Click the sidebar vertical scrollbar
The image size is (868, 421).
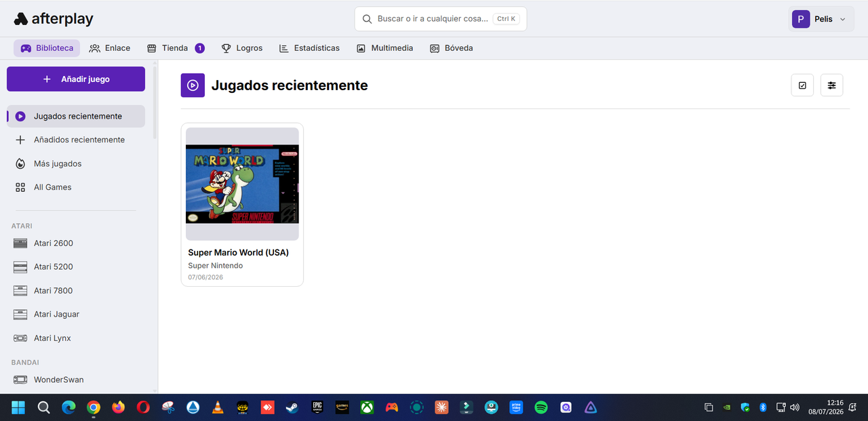click(155, 102)
